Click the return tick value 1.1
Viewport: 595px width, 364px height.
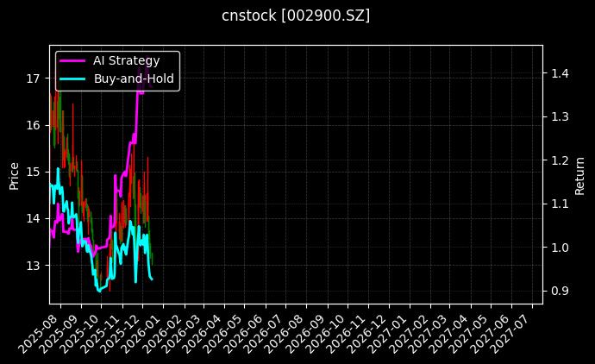point(560,204)
